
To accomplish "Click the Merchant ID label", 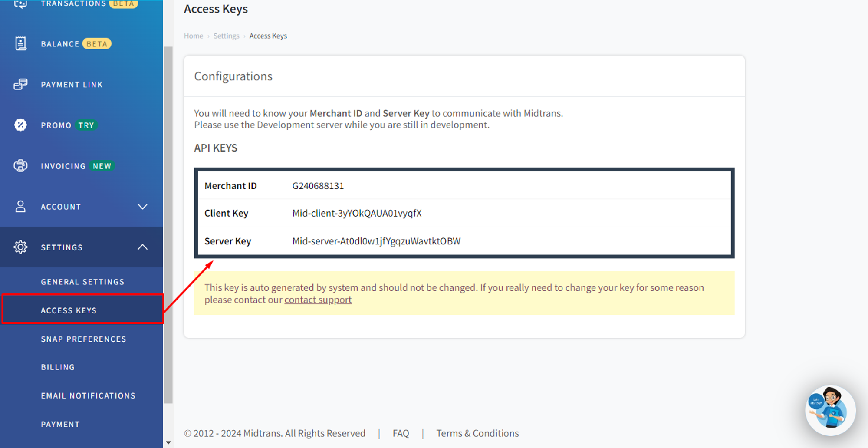I will click(x=230, y=186).
